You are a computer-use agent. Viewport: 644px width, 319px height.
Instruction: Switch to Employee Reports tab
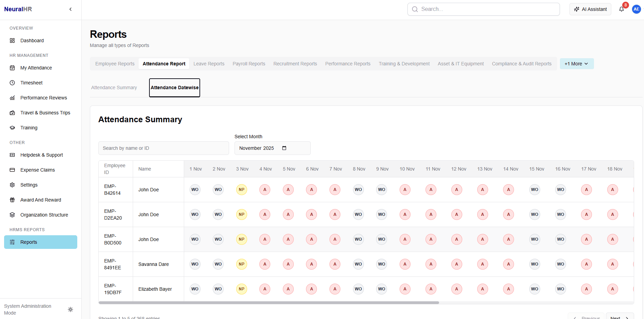click(115, 64)
